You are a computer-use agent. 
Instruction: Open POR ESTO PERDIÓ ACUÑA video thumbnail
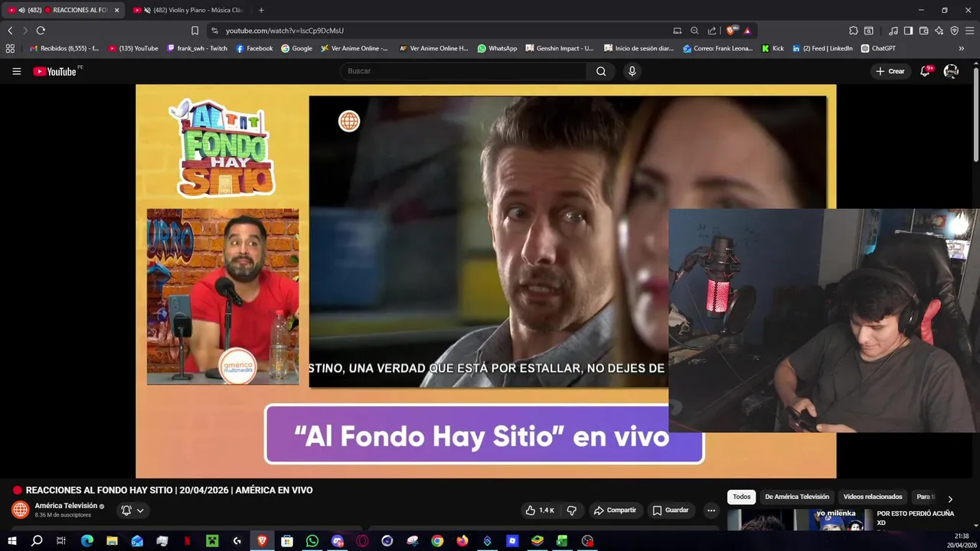click(x=799, y=519)
